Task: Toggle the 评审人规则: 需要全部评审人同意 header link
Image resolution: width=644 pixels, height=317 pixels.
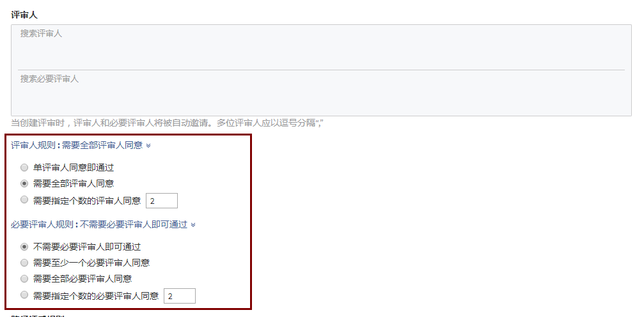Action: click(76, 145)
